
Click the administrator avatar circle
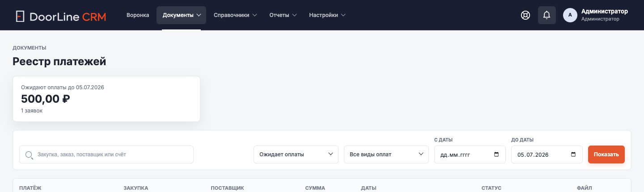570,15
